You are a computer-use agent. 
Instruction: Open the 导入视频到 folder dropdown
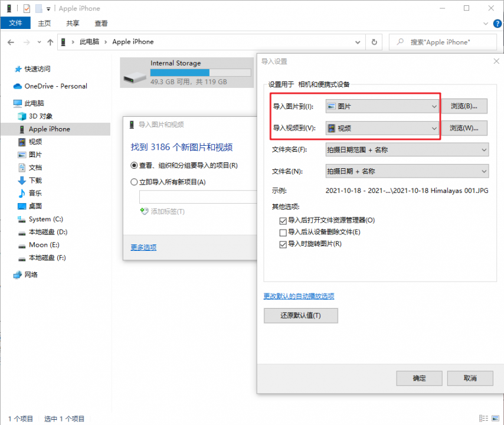(x=382, y=128)
